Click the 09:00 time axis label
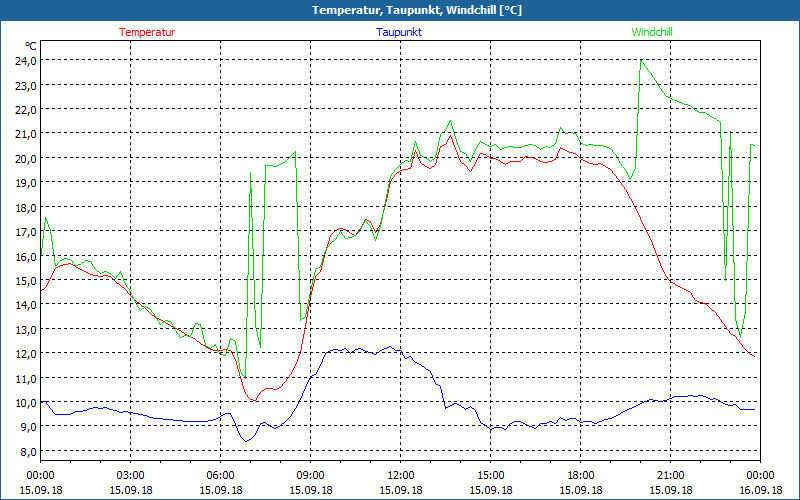800x500 pixels. 311,476
